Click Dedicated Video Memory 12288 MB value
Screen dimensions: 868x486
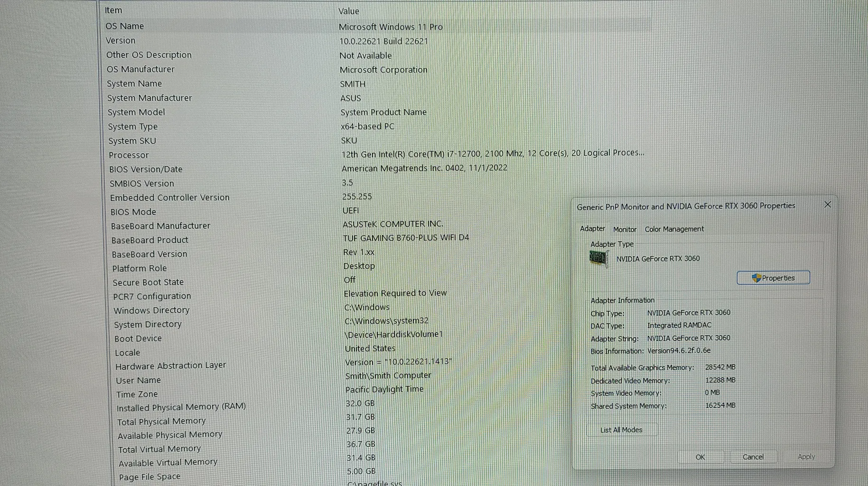720,380
